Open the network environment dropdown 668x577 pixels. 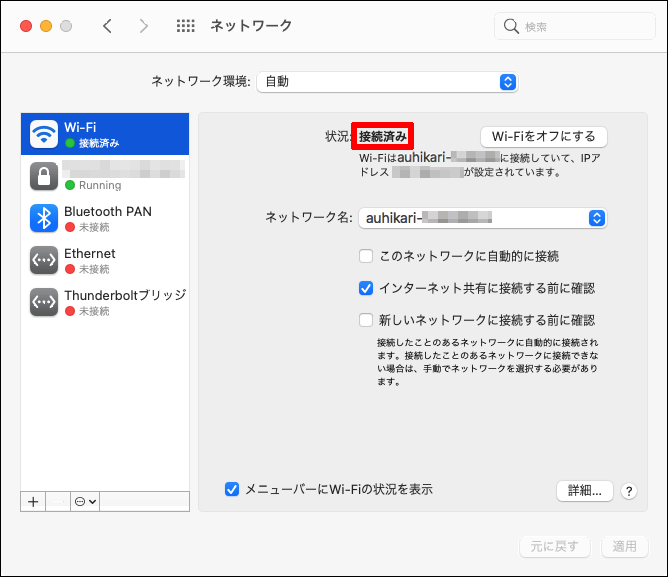click(x=387, y=82)
